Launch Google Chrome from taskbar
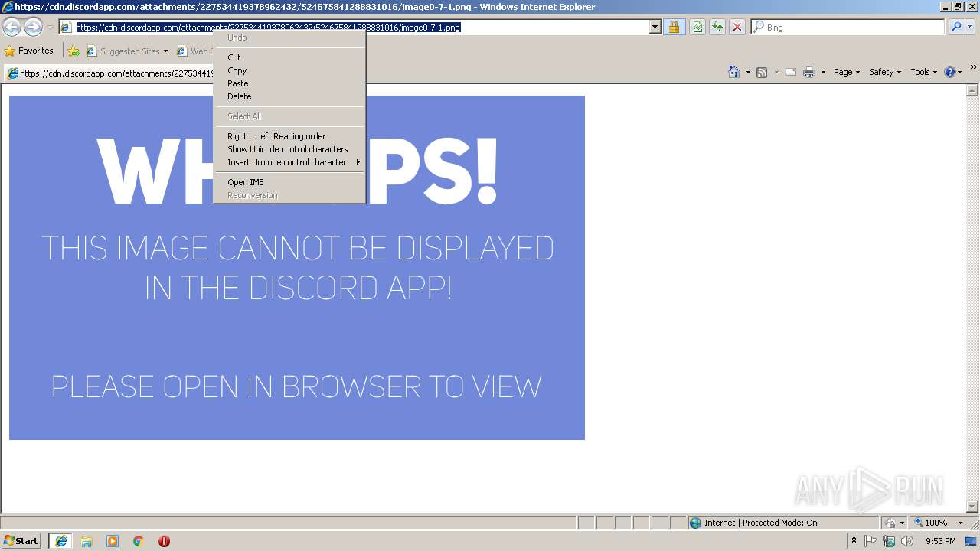The image size is (980, 551). (139, 541)
